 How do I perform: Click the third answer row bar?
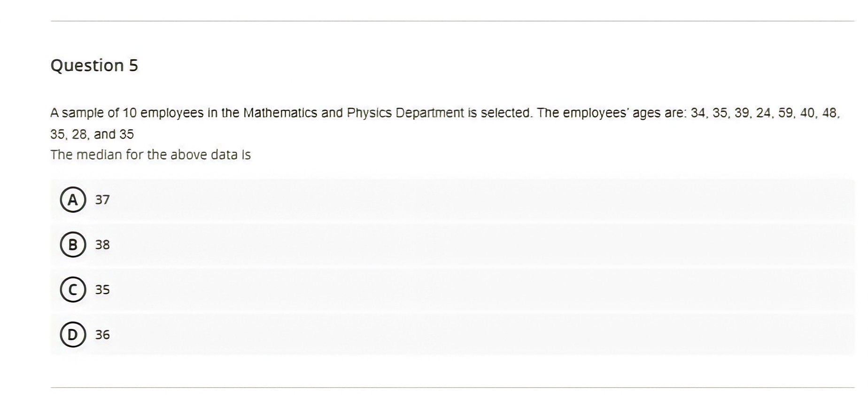click(423, 289)
